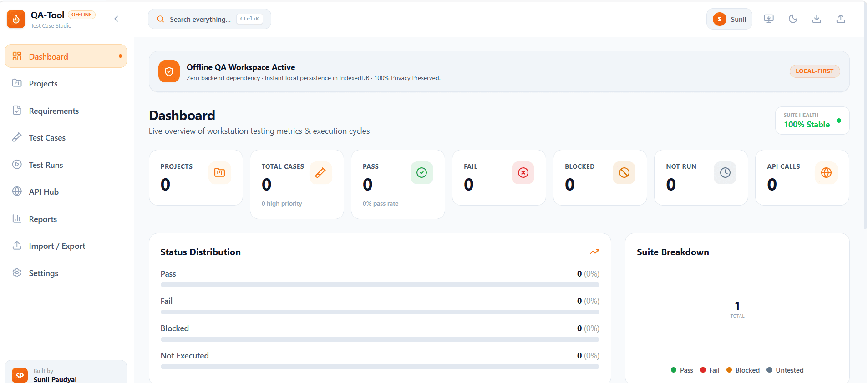
Task: Open the Requirements section
Action: coord(66,111)
